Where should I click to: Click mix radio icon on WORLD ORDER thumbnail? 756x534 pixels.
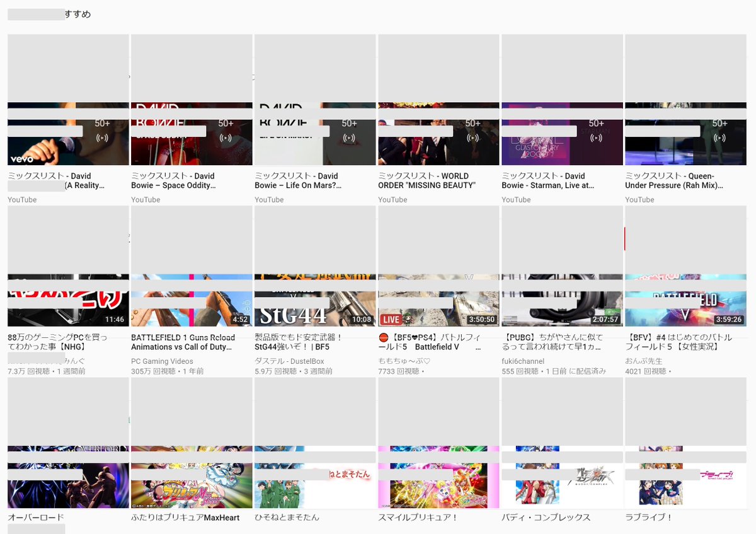(472, 137)
